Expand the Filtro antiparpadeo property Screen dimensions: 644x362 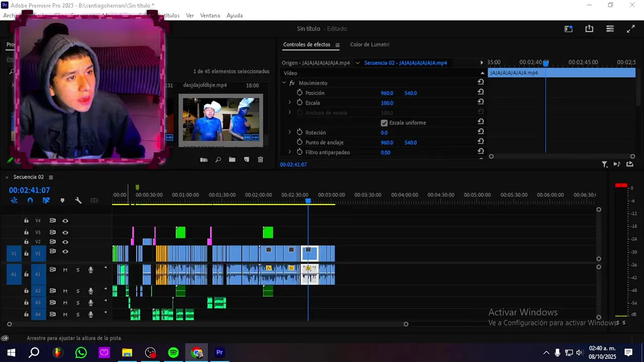[x=289, y=152]
